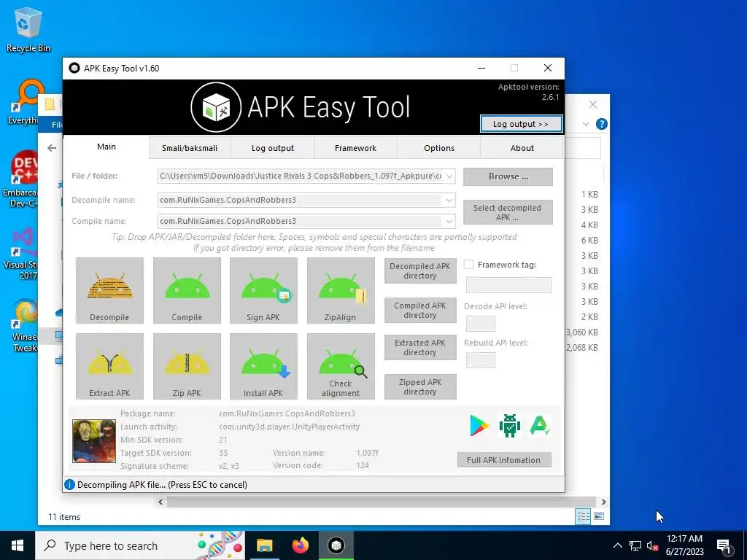Viewport: 747px width, 560px height.
Task: Click Explorer horizontal scrollbar right arrow
Action: coord(603,502)
